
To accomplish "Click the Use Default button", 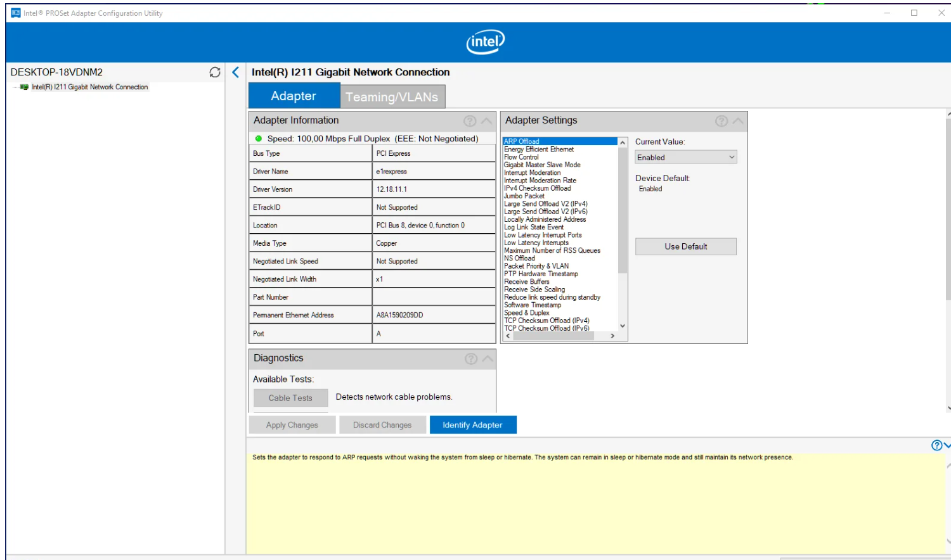I will 686,246.
